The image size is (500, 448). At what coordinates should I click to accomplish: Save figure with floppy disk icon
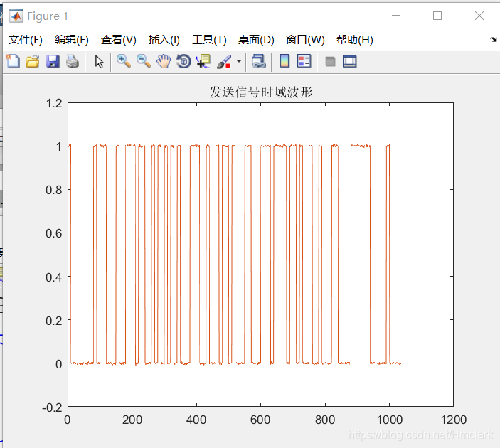coord(53,61)
